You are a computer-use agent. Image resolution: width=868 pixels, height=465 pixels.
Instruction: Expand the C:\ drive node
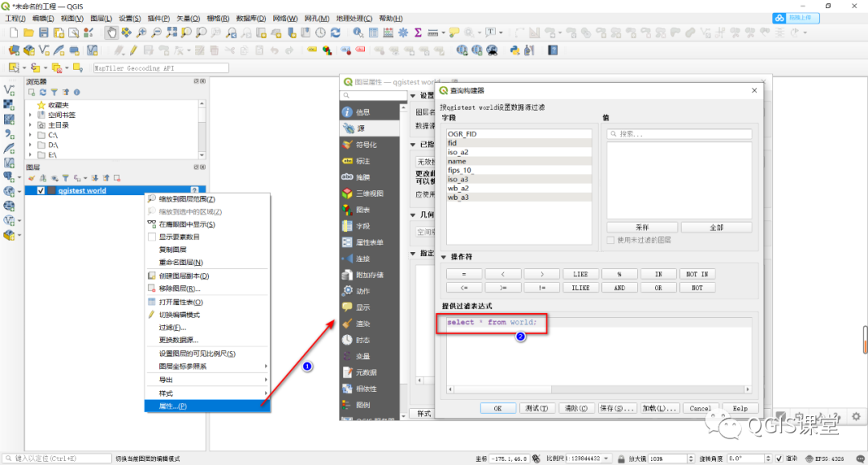[x=31, y=135]
